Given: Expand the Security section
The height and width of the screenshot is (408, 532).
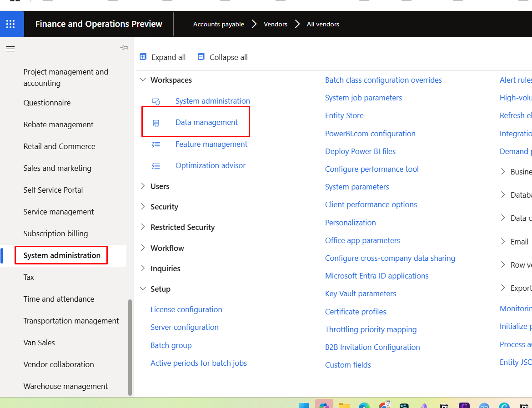Looking at the screenshot, I should (143, 206).
